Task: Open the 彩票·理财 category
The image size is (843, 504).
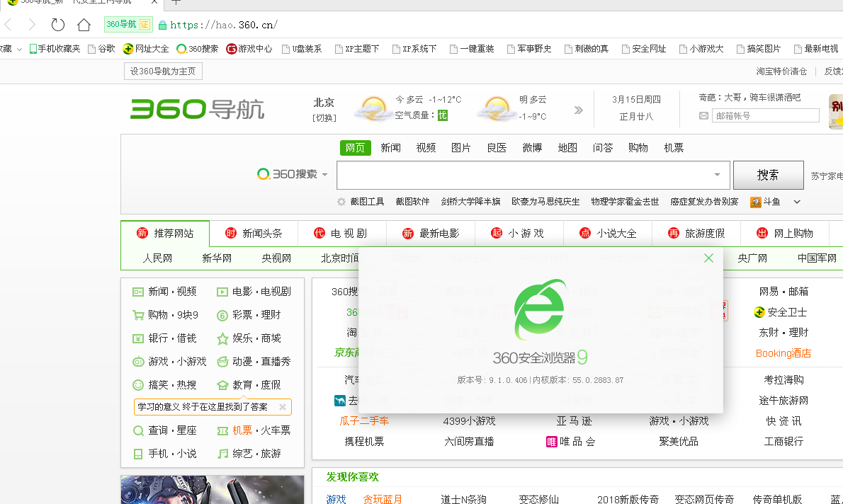Action: [x=249, y=315]
